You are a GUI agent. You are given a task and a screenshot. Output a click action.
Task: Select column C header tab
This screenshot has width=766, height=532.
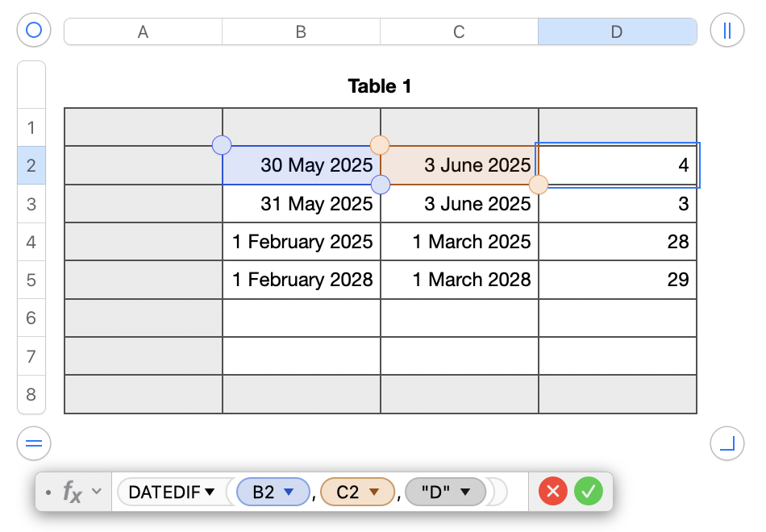[459, 31]
